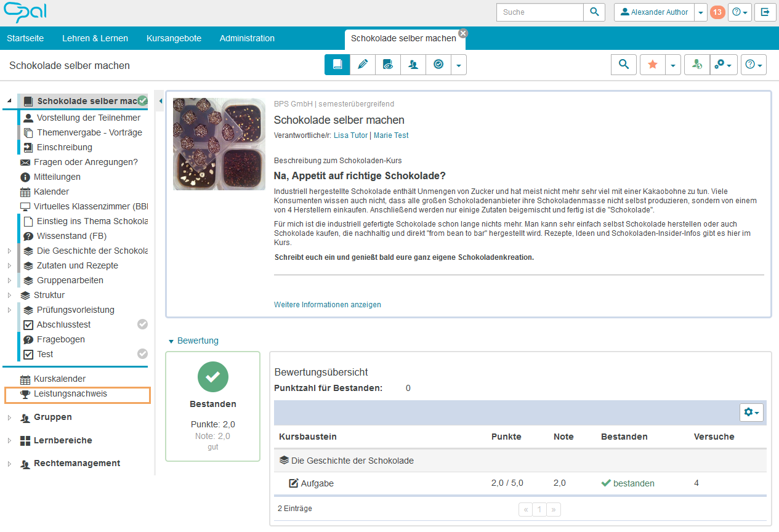This screenshot has height=532, width=779.
Task: Open the course search magnifier in toolbar
Action: [624, 65]
